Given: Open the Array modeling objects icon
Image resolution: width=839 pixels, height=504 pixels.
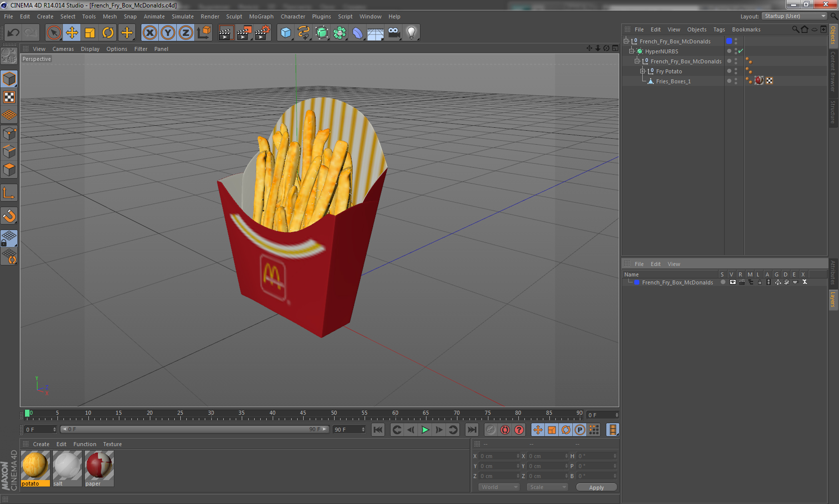Looking at the screenshot, I should coord(340,33).
